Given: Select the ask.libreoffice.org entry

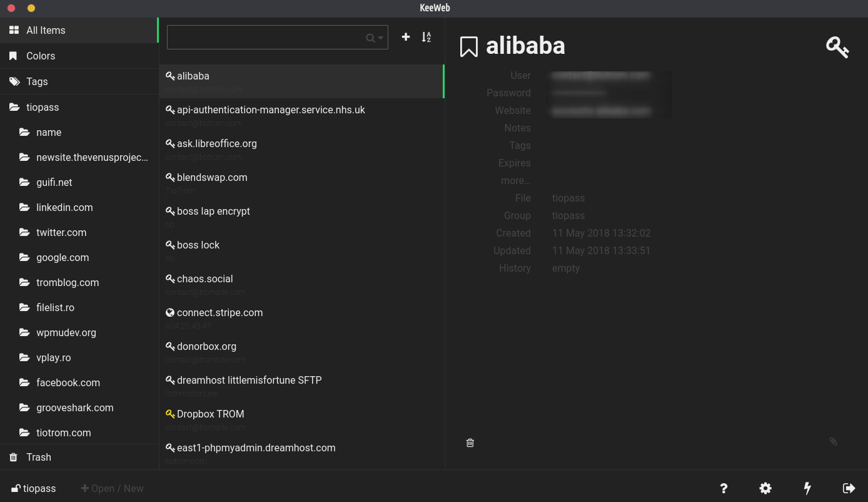Looking at the screenshot, I should (301, 149).
